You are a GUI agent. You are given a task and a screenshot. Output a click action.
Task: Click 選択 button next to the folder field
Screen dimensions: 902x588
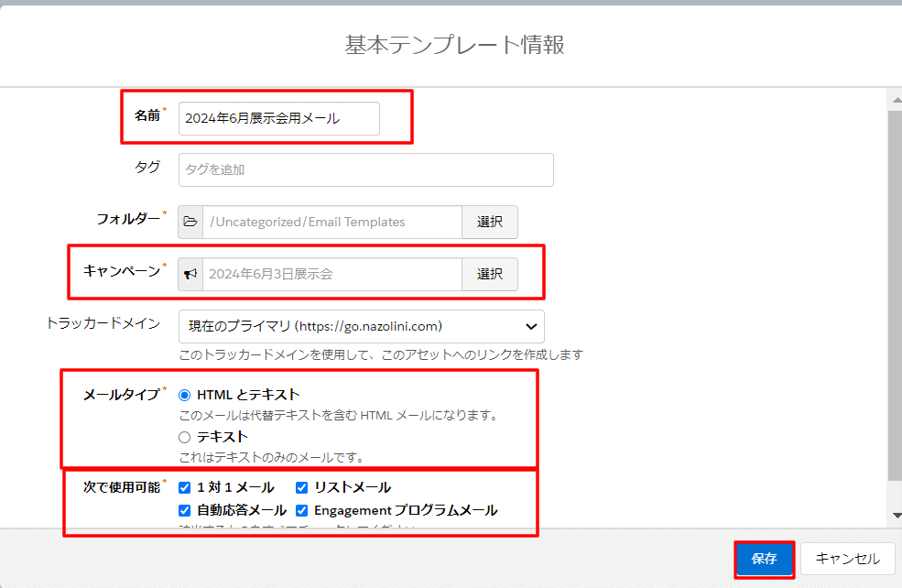[x=490, y=222]
